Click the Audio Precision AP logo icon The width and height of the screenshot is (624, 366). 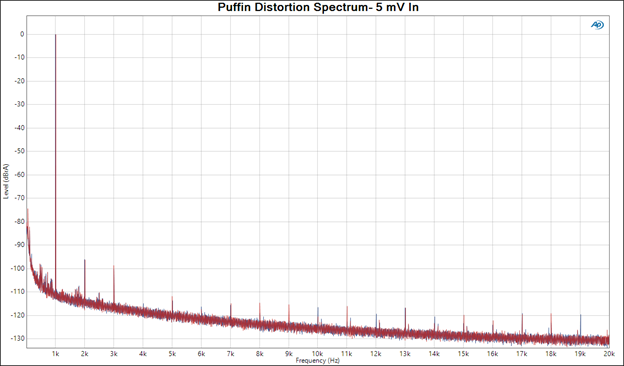597,25
